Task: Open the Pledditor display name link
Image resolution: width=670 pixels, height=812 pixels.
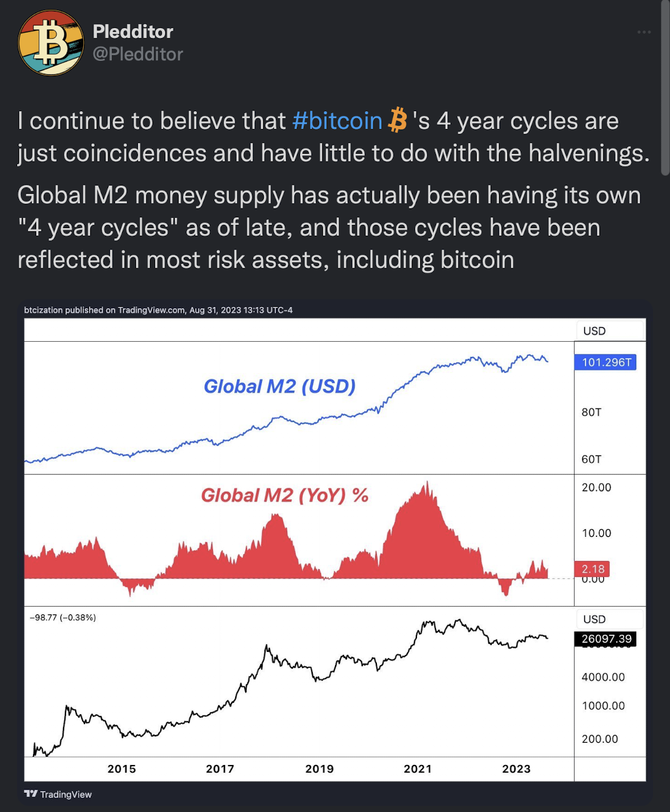Action: [133, 31]
